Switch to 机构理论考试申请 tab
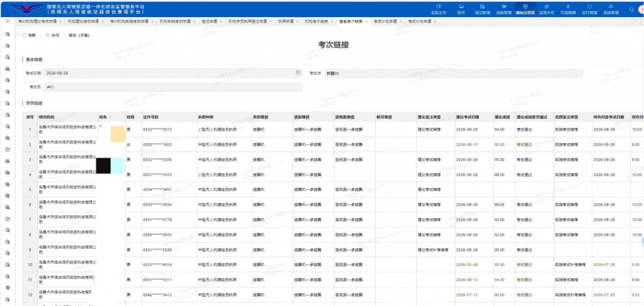644x306 pixels. 83,21
